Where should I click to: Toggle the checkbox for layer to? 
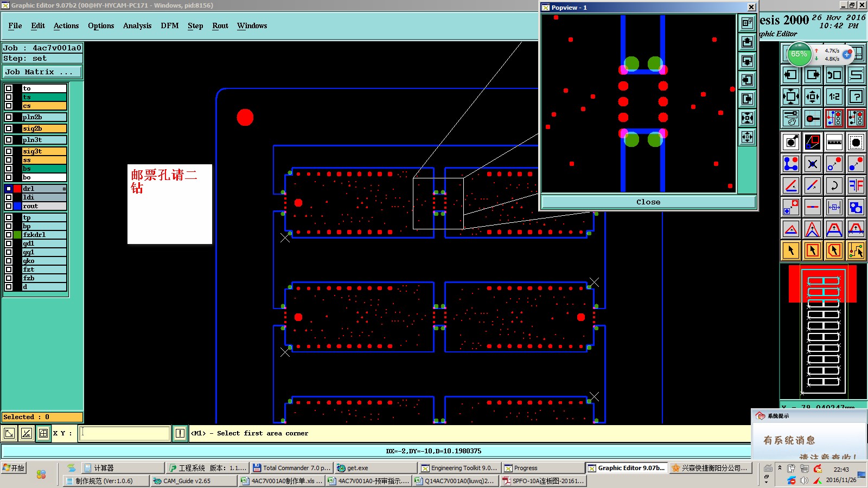click(9, 88)
